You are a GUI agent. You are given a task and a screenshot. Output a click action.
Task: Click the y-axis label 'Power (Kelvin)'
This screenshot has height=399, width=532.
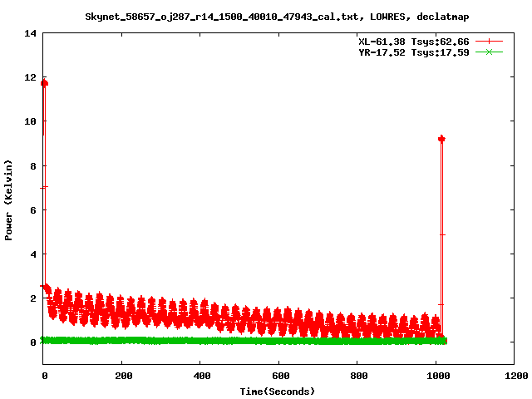tap(8, 200)
